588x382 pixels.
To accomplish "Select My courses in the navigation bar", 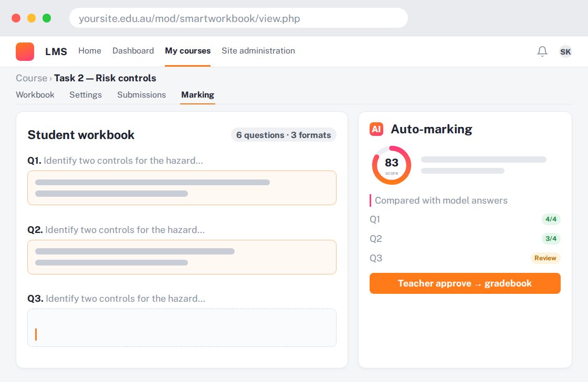I will coord(187,50).
